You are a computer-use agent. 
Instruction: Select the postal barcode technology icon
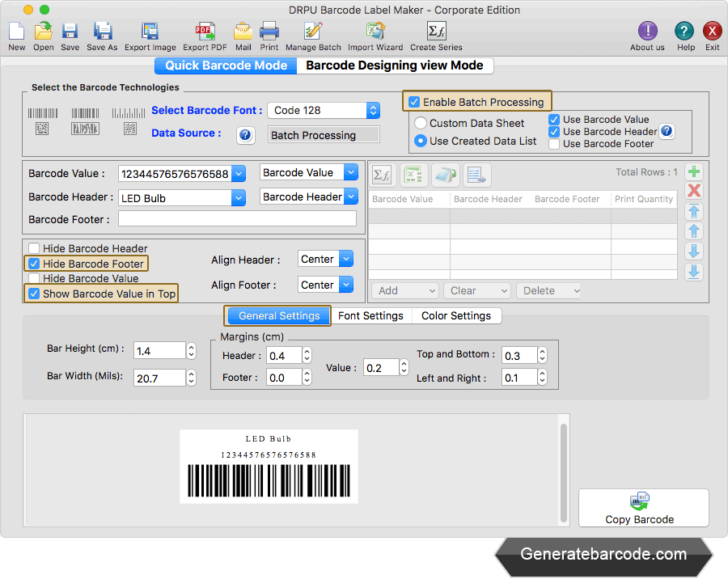coord(129,121)
